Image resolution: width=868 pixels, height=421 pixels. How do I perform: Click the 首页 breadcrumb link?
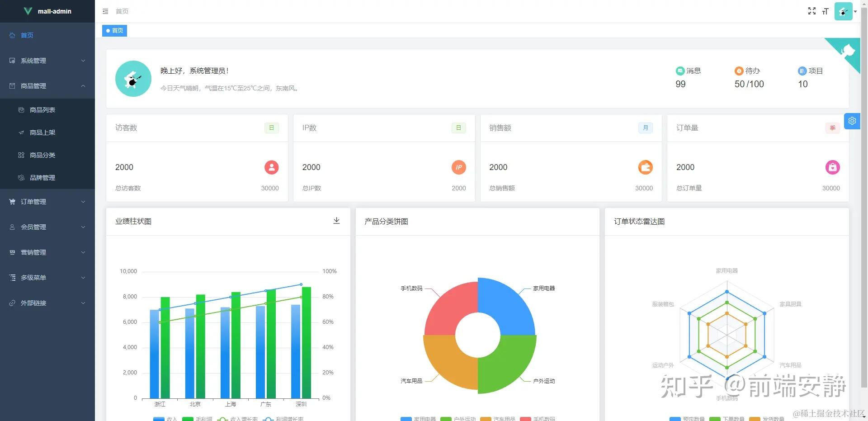[x=122, y=11]
